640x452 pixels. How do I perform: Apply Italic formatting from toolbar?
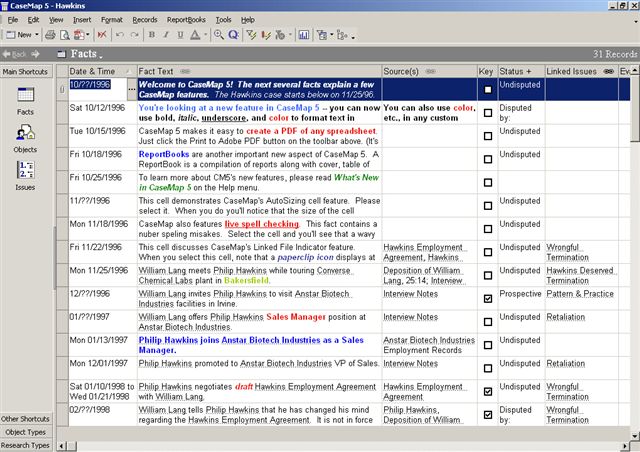coord(167,34)
